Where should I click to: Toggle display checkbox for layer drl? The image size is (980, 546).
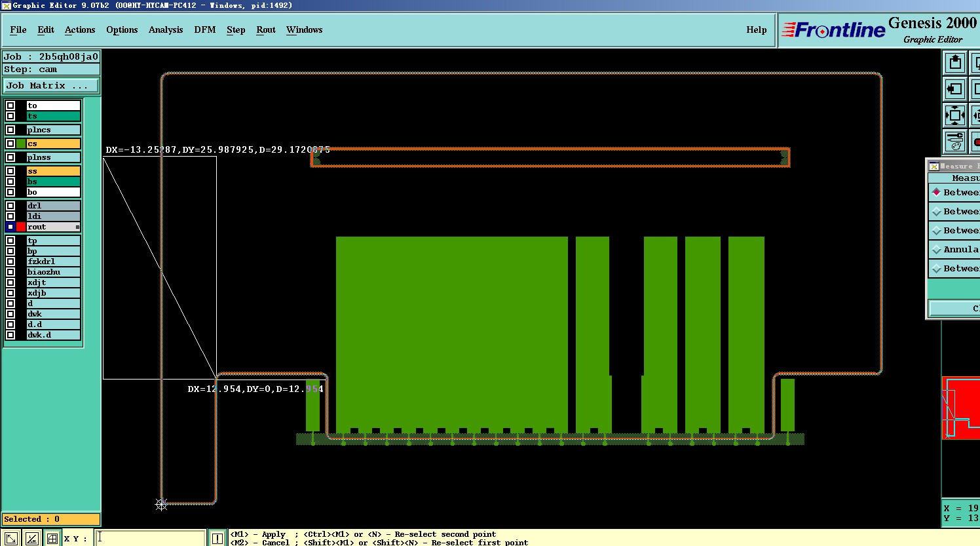click(x=10, y=206)
